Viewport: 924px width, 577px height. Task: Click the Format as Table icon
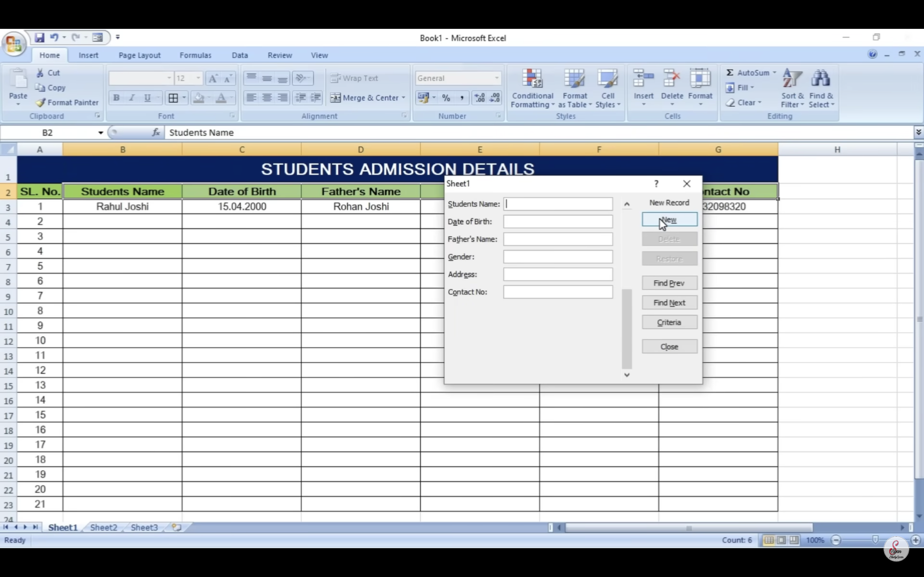574,79
